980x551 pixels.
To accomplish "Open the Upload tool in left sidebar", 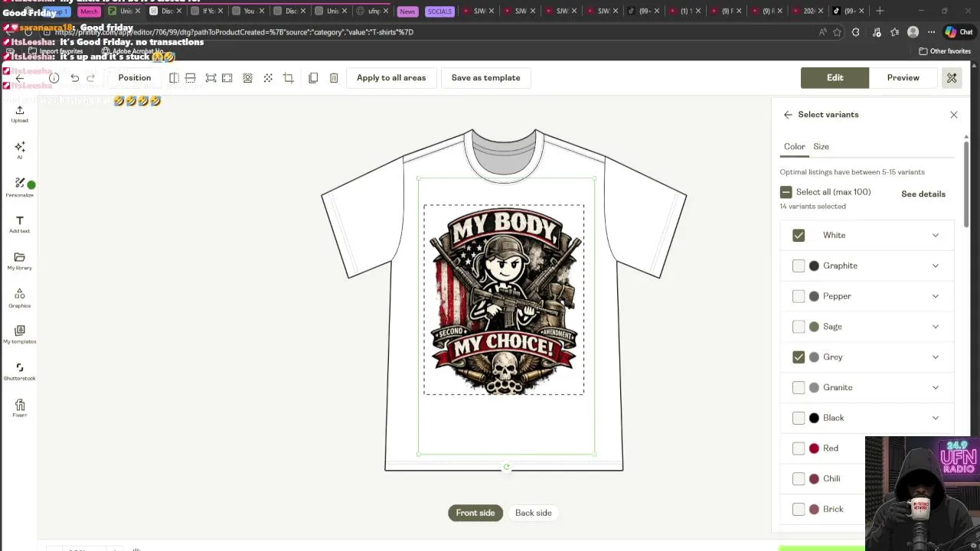I will pos(19,114).
